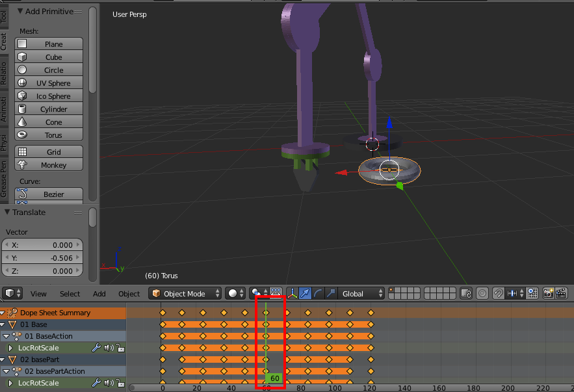
Task: Click the 01 Base object triangle icon
Action: tap(12, 324)
